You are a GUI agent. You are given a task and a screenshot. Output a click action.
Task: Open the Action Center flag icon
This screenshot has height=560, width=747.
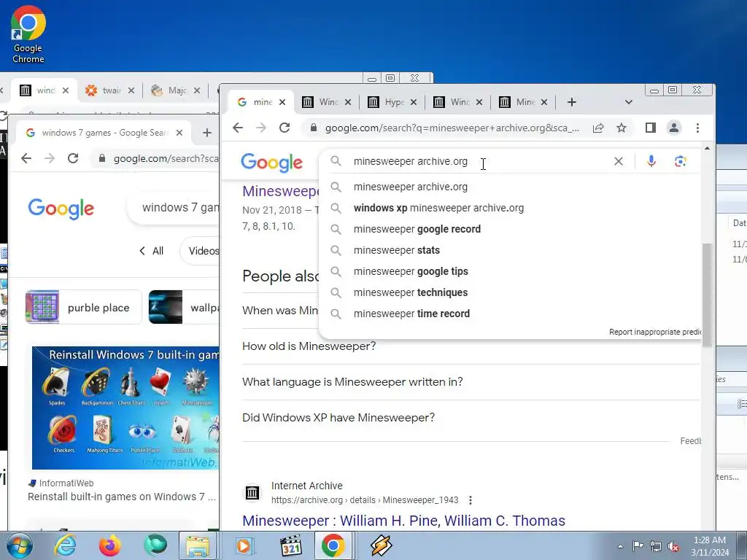tap(638, 546)
